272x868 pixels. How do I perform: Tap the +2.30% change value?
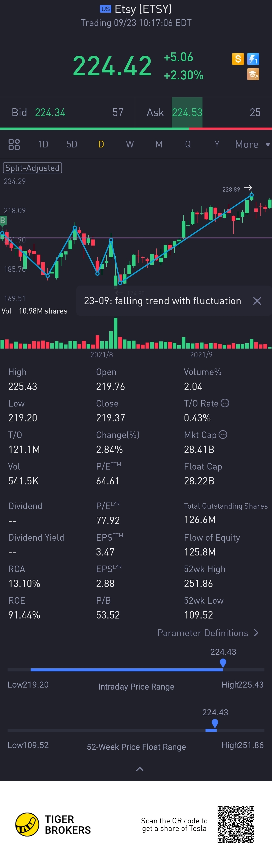tap(183, 75)
